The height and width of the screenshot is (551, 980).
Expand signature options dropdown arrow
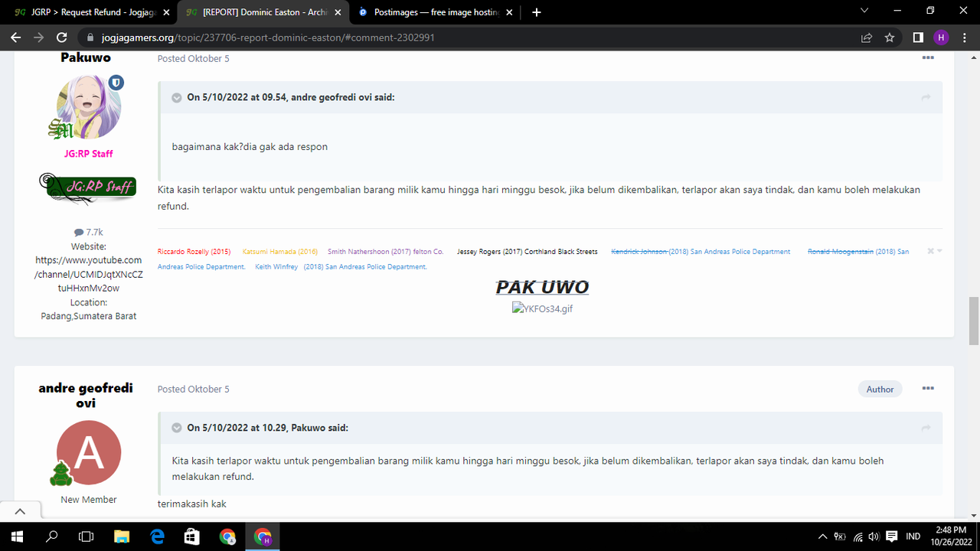point(939,251)
